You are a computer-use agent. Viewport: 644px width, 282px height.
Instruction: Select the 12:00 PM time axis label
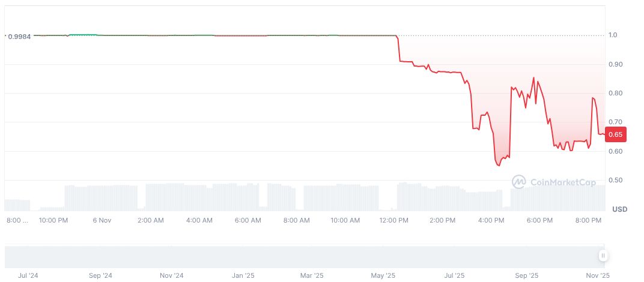click(x=394, y=220)
